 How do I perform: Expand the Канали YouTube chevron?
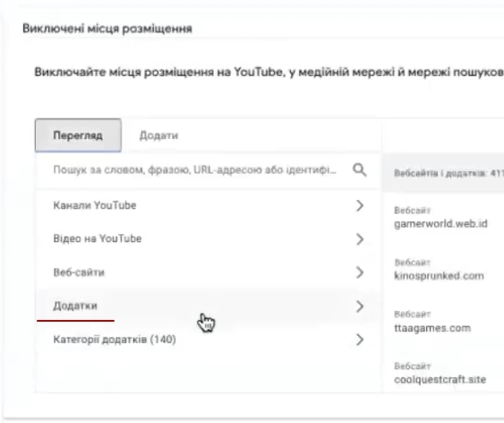tap(360, 205)
